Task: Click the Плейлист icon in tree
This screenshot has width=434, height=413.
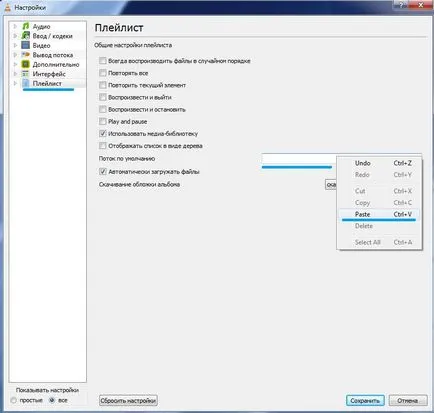Action: tap(26, 83)
